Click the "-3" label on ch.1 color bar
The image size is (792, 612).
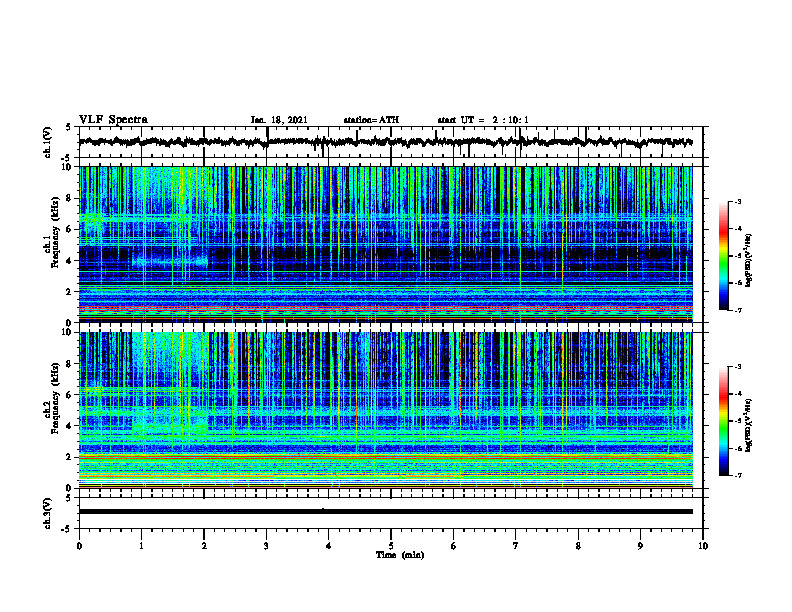click(x=738, y=201)
